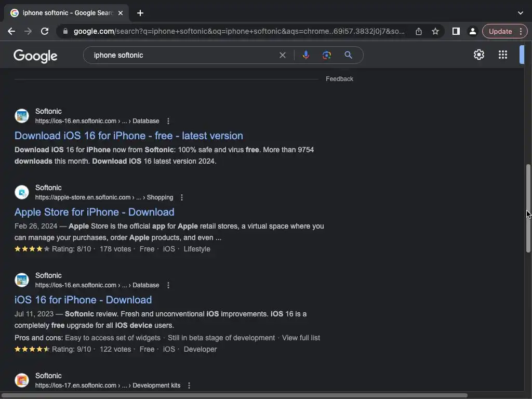Click the Feedback link

tap(339, 79)
